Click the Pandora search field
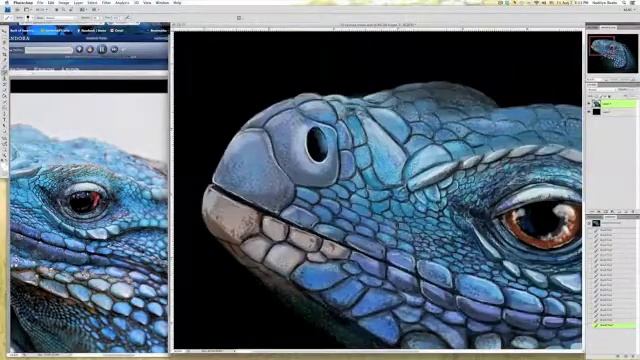The image size is (640, 360). (x=49, y=50)
